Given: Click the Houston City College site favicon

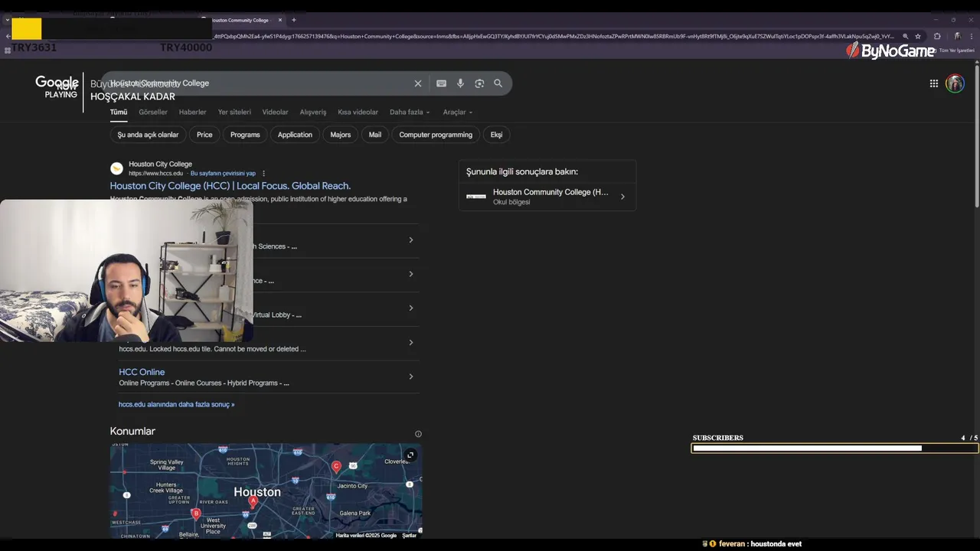Looking at the screenshot, I should click(116, 168).
